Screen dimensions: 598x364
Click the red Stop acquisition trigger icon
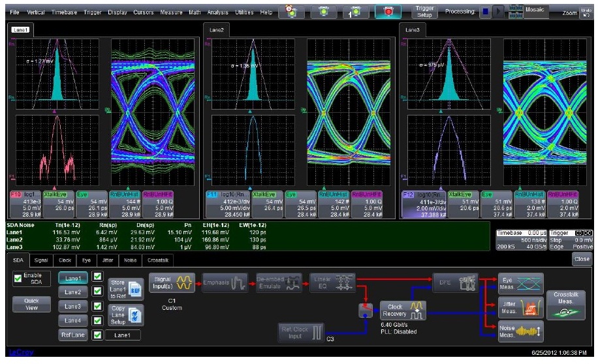click(388, 12)
